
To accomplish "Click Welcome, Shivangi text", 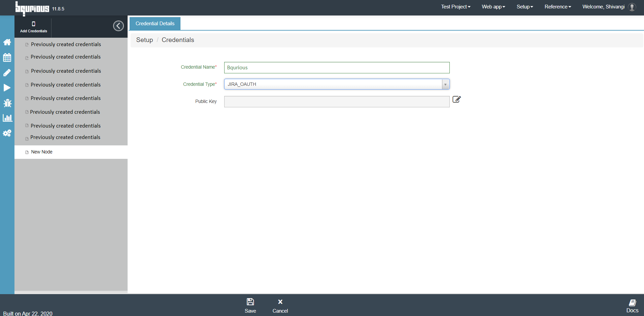I will click(603, 7).
